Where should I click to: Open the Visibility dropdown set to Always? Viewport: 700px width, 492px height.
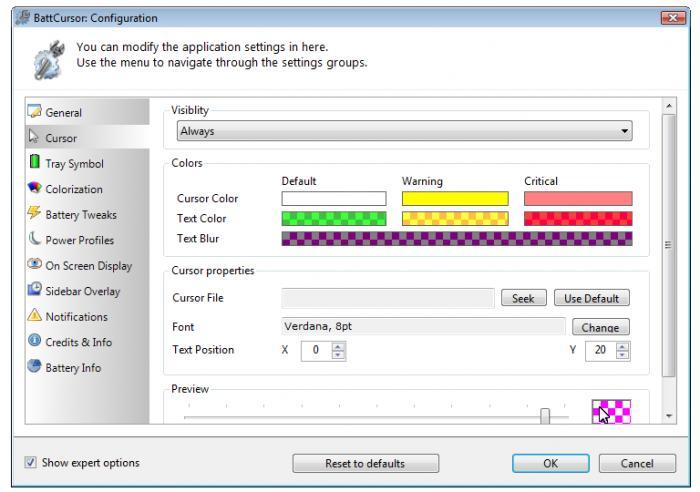click(404, 131)
